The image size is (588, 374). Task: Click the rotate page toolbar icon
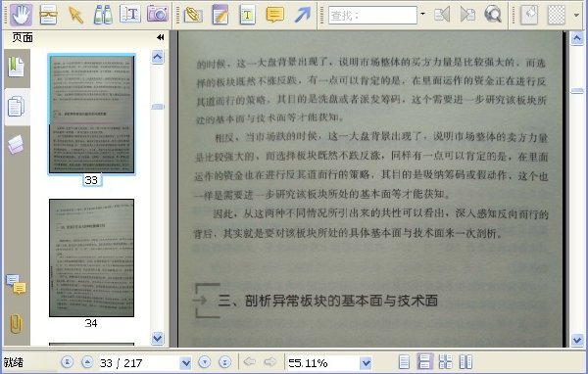[529, 15]
